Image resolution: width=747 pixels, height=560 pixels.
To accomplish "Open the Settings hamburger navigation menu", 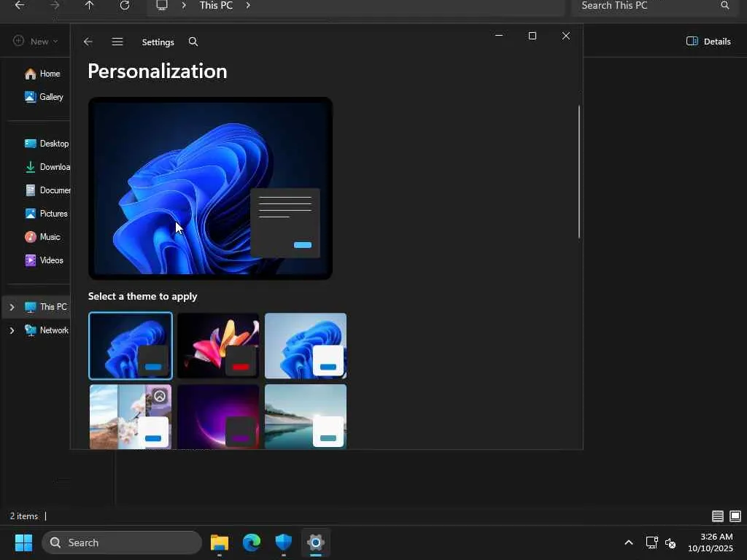I will click(x=117, y=42).
